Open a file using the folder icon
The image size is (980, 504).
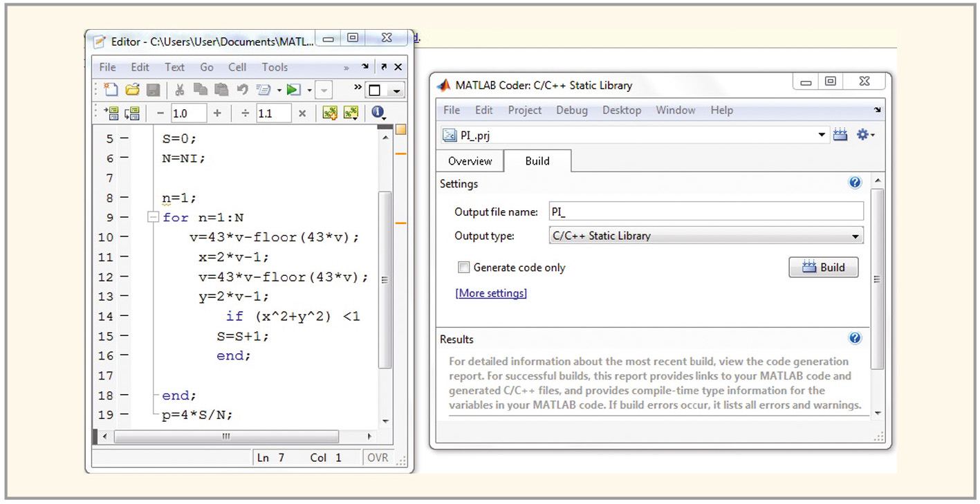pos(132,90)
